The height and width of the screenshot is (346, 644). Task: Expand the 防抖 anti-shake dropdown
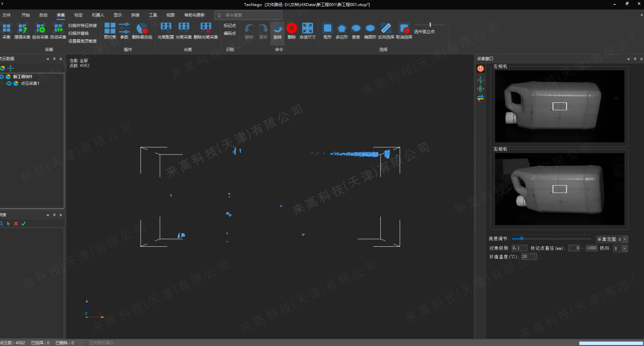pos(625,248)
